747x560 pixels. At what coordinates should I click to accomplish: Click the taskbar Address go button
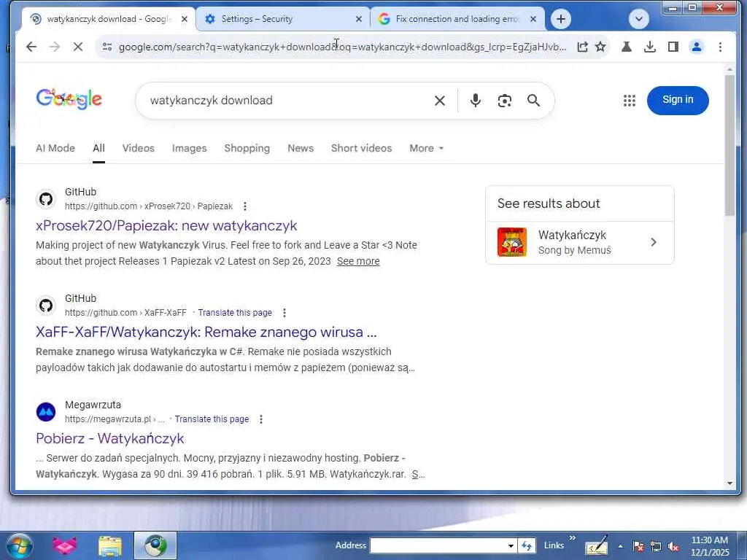coord(527,545)
